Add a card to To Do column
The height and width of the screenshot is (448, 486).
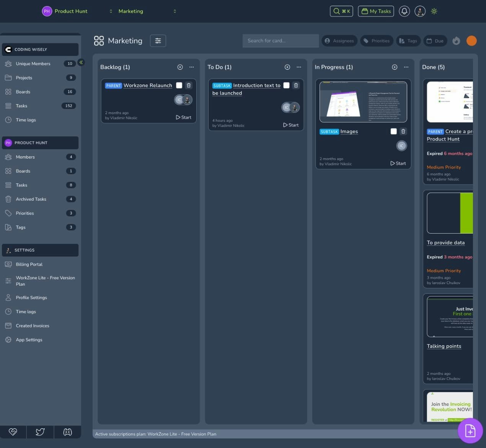(287, 67)
